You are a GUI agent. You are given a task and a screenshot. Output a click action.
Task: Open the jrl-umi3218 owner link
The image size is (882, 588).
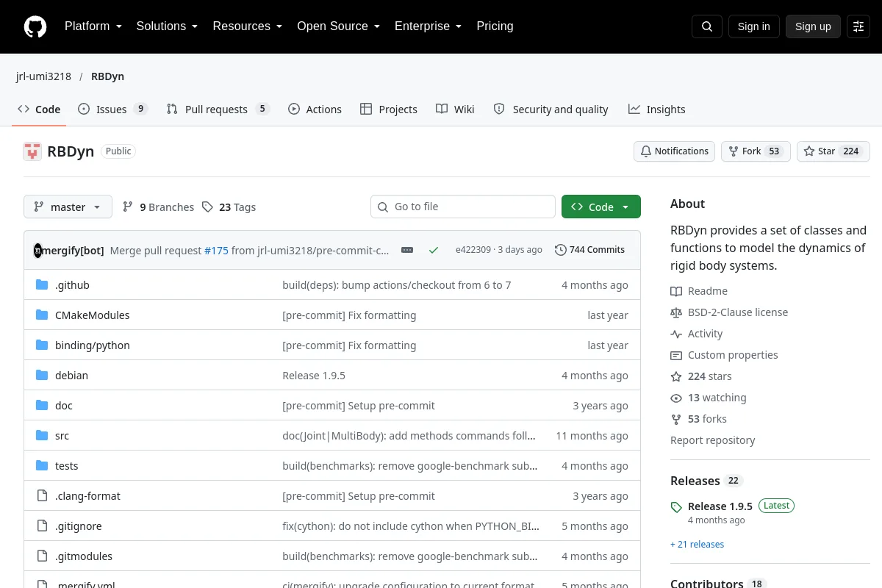[44, 76]
